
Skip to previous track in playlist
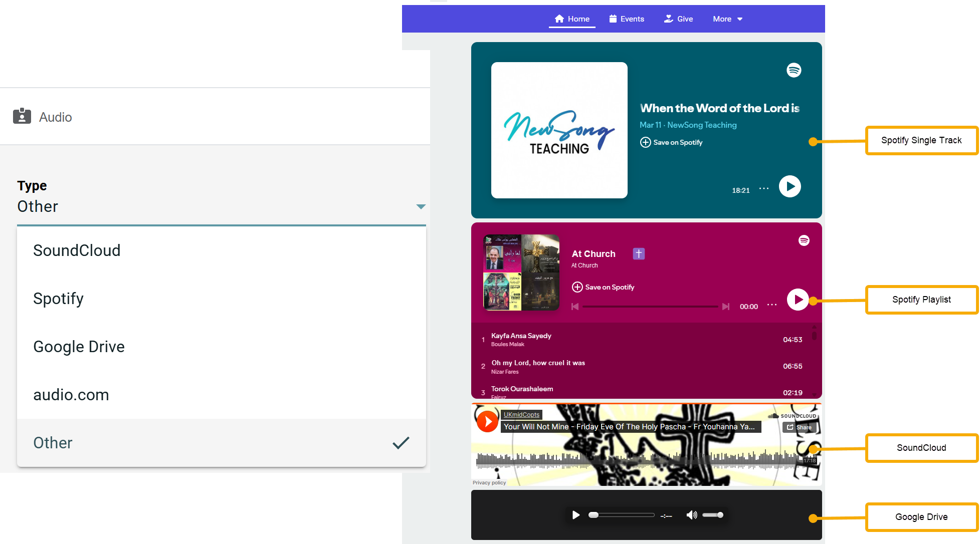pos(575,307)
